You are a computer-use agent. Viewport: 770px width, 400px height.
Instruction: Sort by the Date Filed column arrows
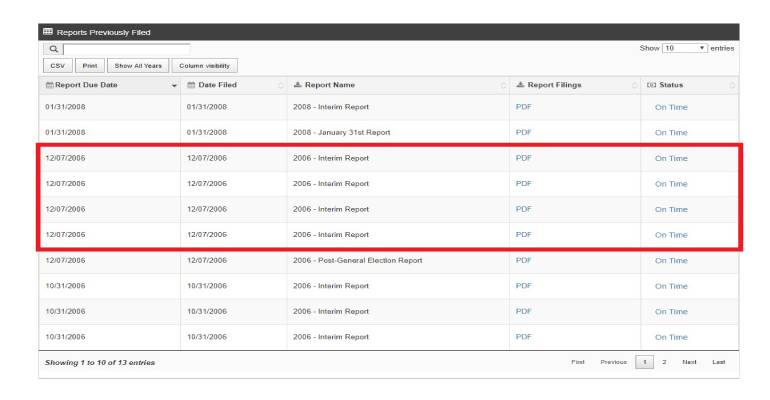[x=280, y=86]
